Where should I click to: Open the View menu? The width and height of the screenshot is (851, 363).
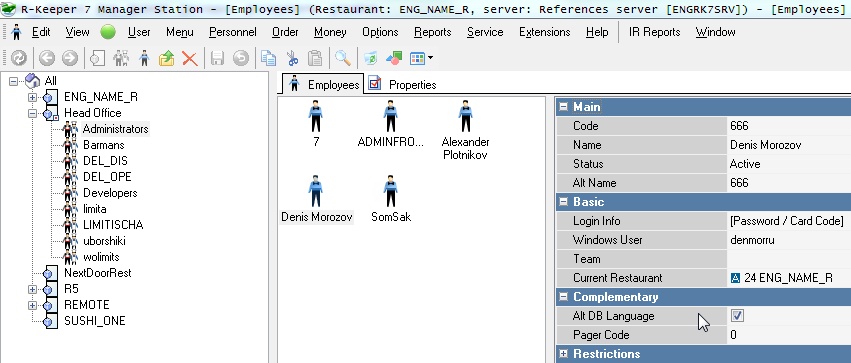click(x=78, y=32)
